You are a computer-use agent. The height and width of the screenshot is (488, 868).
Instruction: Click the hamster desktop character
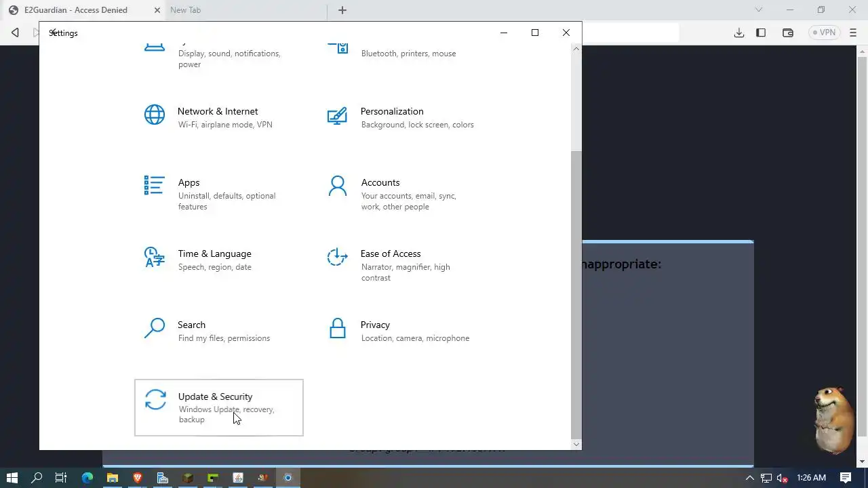[x=835, y=420]
